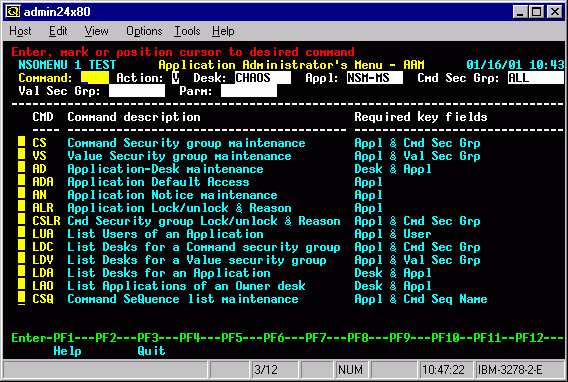Click the empty Val Sec Grp field
Viewport: 568px width, 382px height.
pyautogui.click(x=137, y=91)
